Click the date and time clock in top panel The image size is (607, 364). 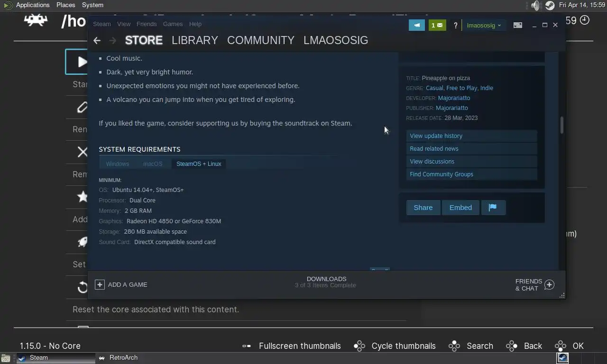pyautogui.click(x=582, y=5)
